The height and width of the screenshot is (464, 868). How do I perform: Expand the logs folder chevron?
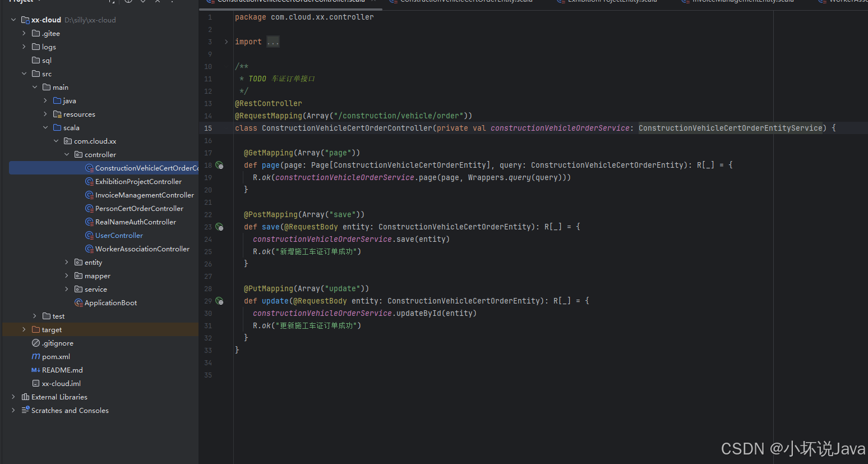(24, 47)
